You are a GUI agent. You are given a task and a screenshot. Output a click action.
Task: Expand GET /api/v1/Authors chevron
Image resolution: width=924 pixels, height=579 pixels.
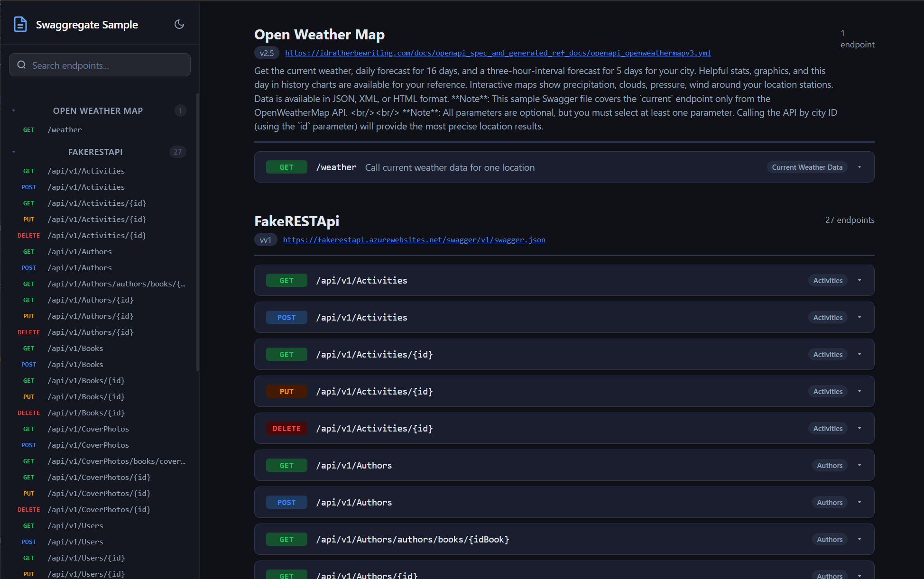[x=859, y=465]
